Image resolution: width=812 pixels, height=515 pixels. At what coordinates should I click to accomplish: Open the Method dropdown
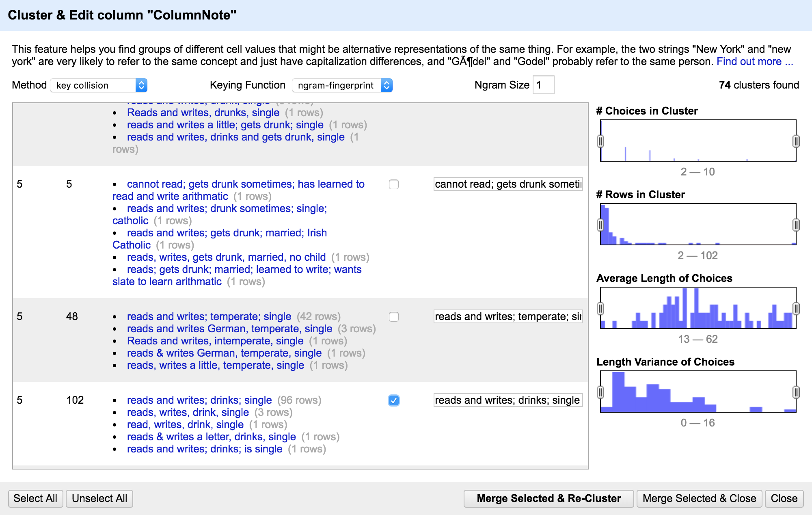99,85
